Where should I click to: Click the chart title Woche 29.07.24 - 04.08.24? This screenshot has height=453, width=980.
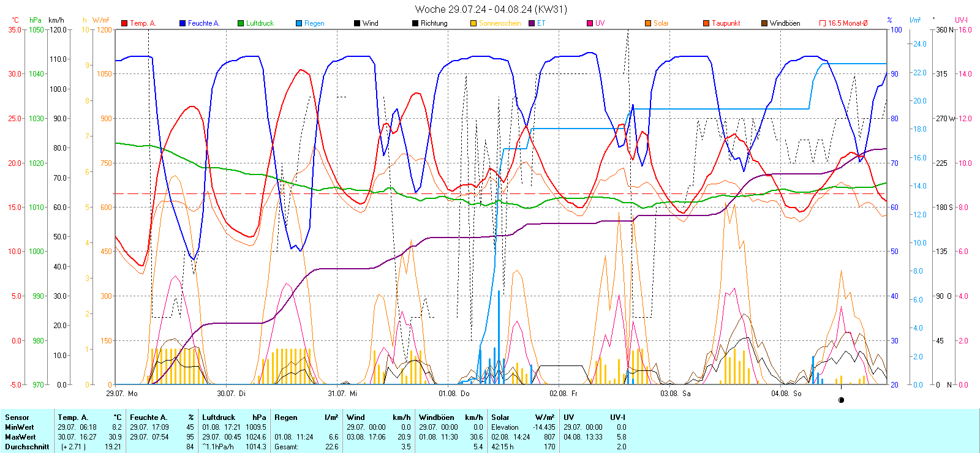tap(491, 9)
